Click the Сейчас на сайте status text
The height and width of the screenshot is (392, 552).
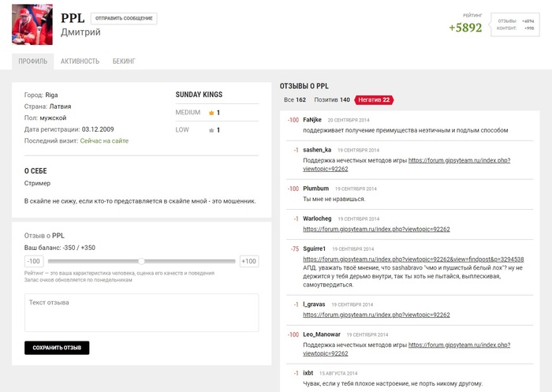click(104, 141)
